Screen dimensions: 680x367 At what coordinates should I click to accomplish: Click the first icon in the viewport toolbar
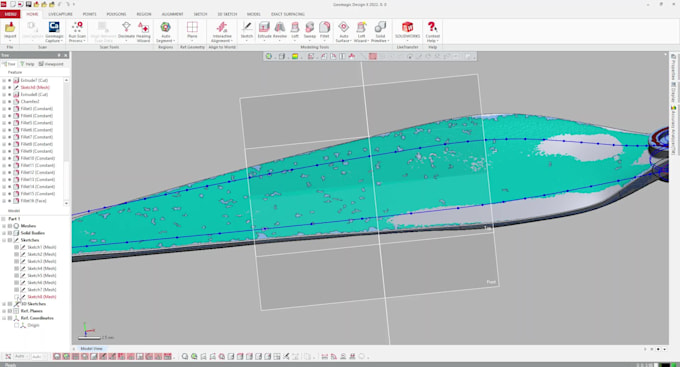pos(269,56)
